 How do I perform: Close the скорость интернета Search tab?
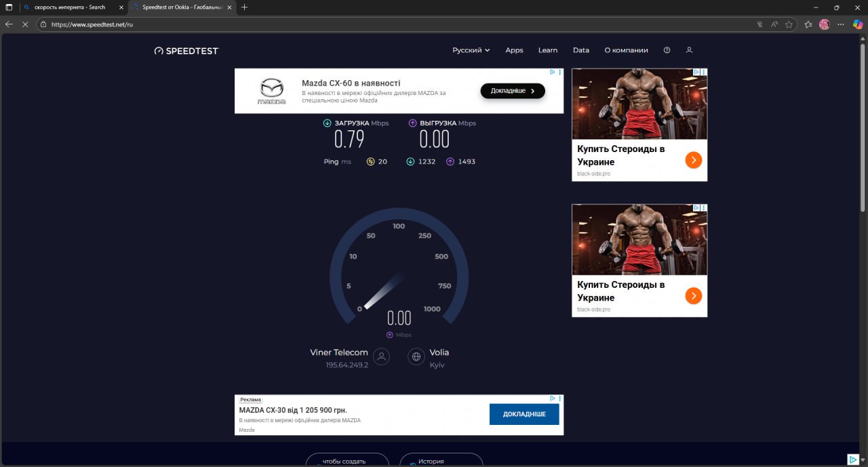click(121, 7)
